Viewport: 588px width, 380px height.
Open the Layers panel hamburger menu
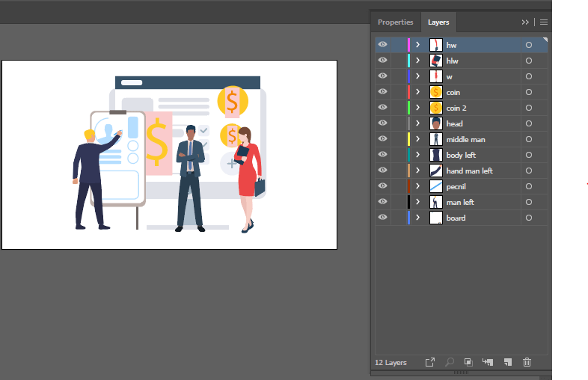544,22
